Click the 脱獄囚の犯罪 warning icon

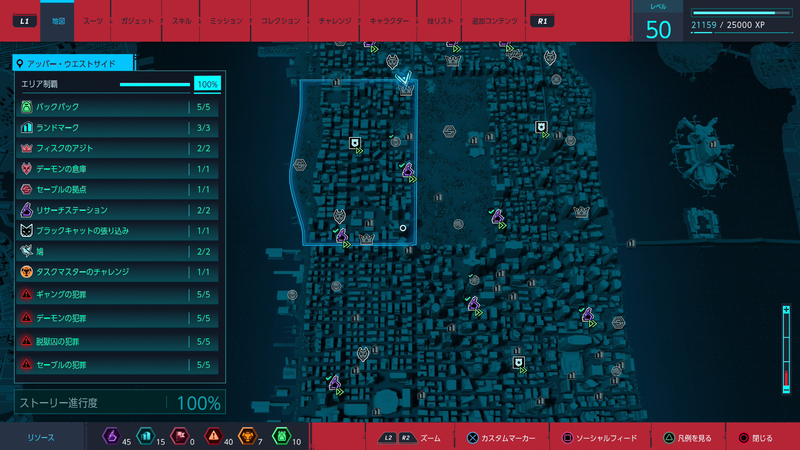(x=27, y=341)
